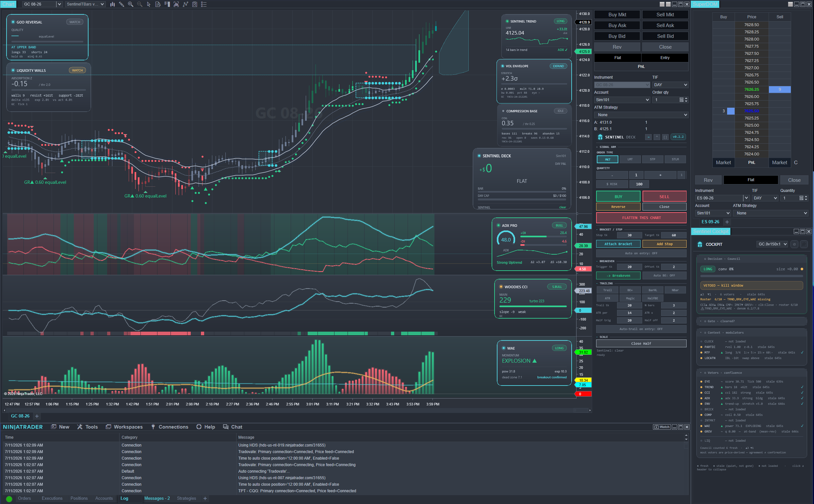Open the GC 08-26 instrument dropdown in chart toolbar
The height and width of the screenshot is (504, 814).
(x=59, y=4)
